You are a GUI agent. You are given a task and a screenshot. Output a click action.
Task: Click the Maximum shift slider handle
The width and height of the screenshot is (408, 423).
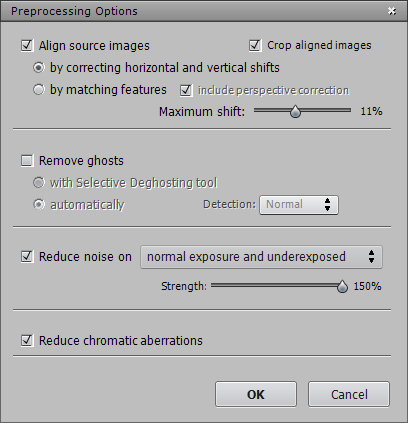click(295, 111)
